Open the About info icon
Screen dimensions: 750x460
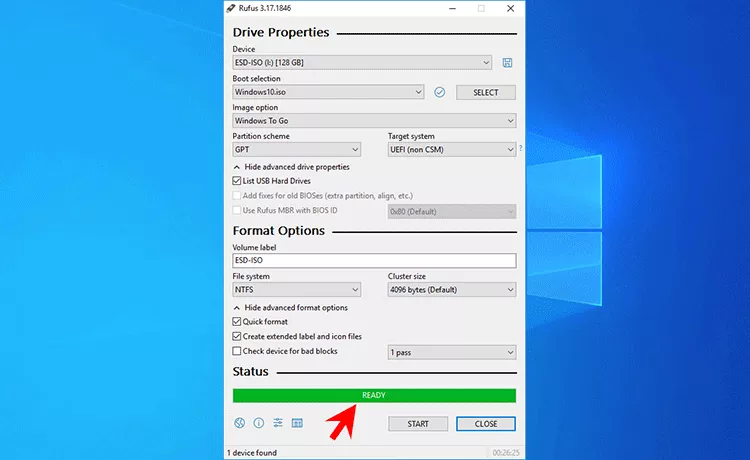tap(259, 423)
